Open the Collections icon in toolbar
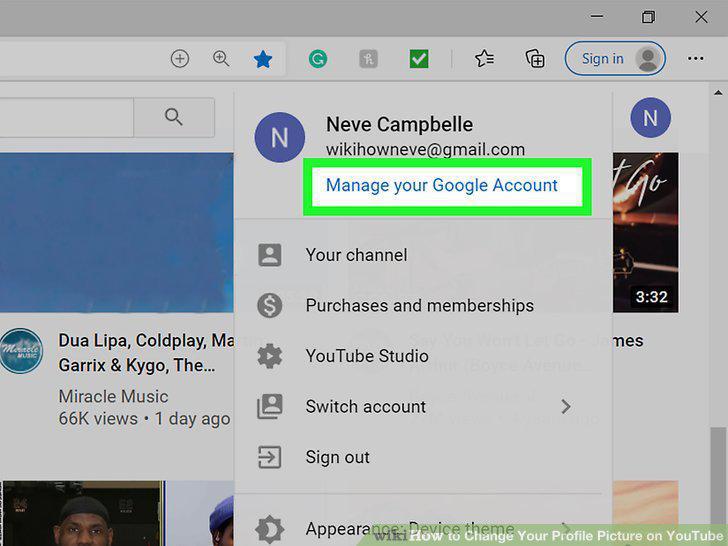 click(x=535, y=59)
